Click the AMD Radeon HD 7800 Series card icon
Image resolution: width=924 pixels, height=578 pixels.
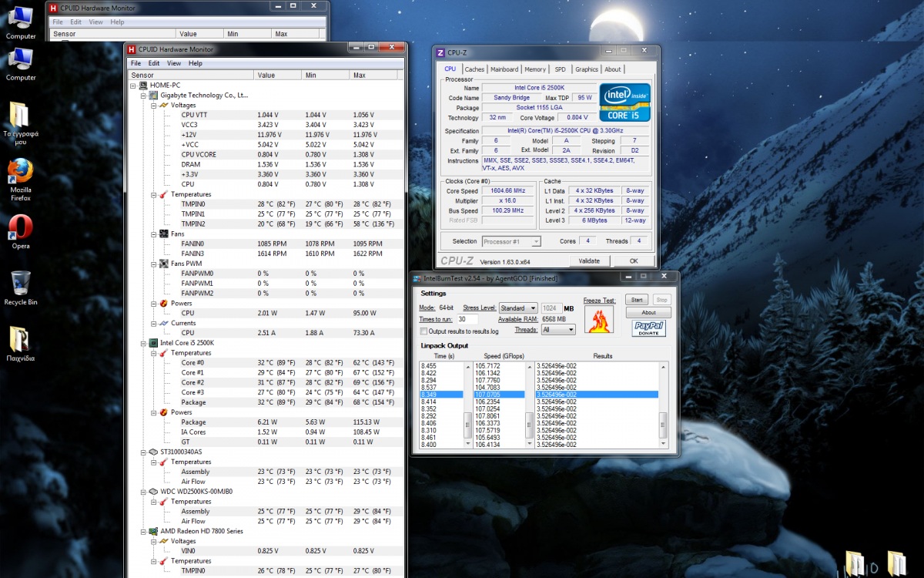point(154,531)
